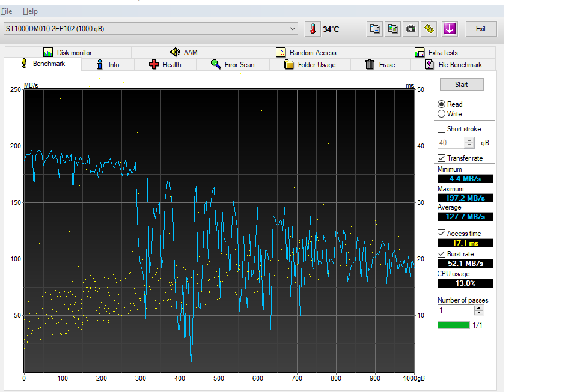The image size is (577, 392).
Task: Select the Write radio button
Action: tap(442, 114)
